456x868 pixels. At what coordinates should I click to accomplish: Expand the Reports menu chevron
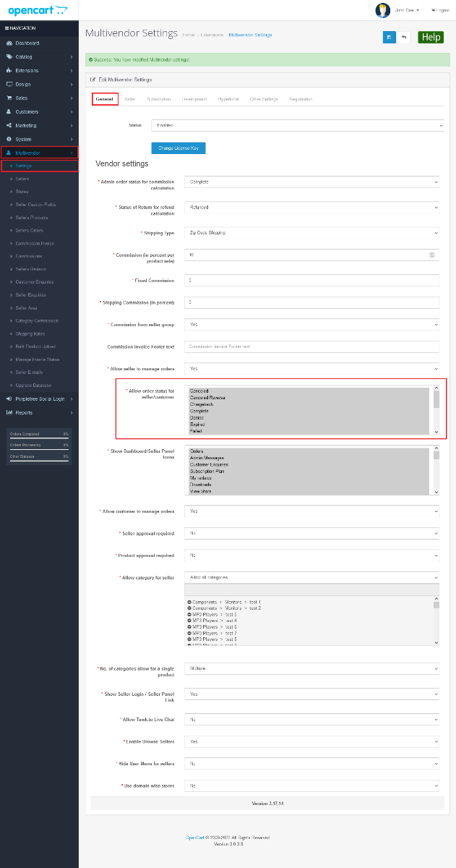pos(72,412)
